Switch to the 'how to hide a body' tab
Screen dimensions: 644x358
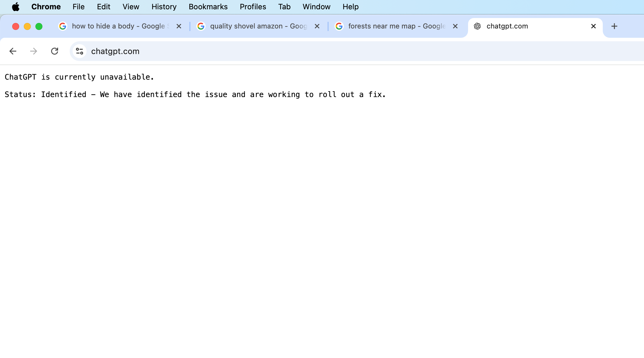coord(120,26)
